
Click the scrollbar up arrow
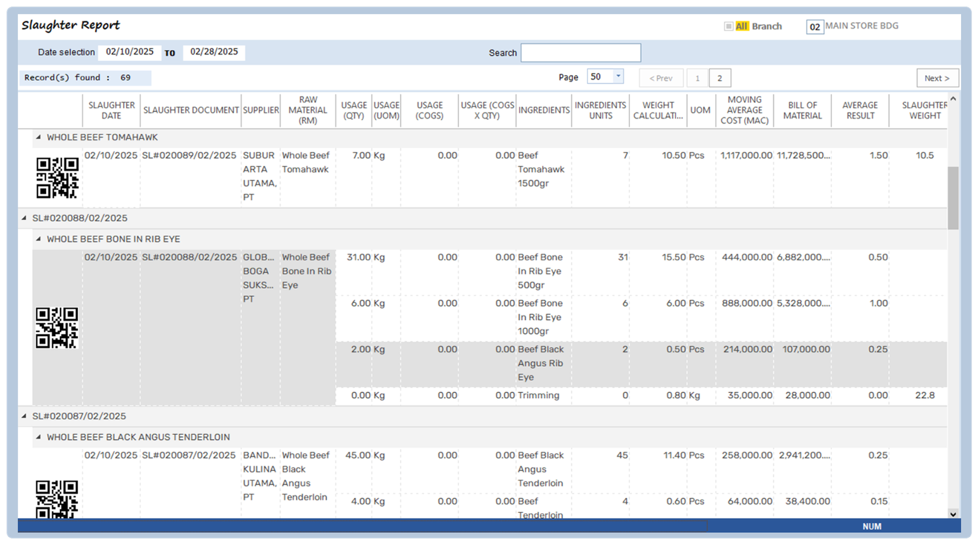(x=953, y=99)
